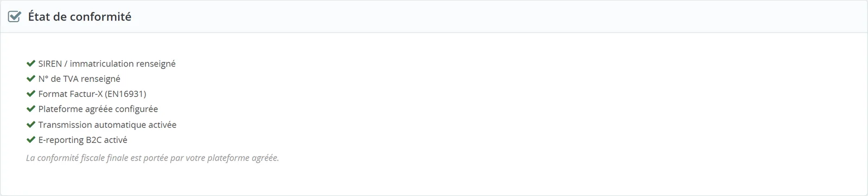The image size is (868, 196).
Task: Click the checkmark beside Transmission automatique activée
Action: pos(31,125)
